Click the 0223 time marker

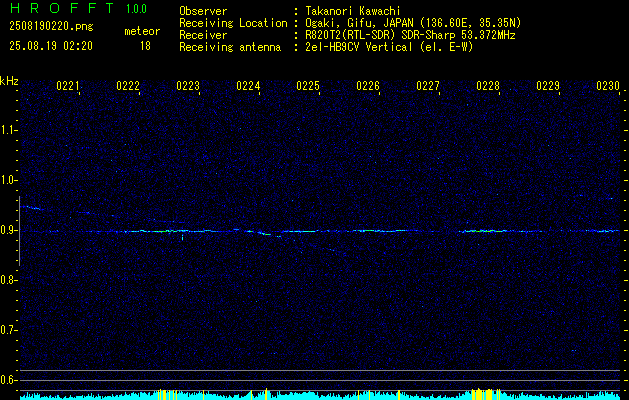point(188,86)
